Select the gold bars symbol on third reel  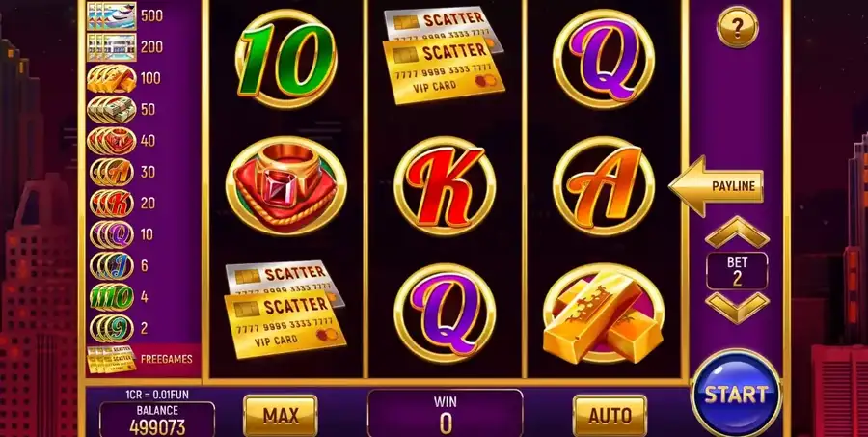point(604,314)
